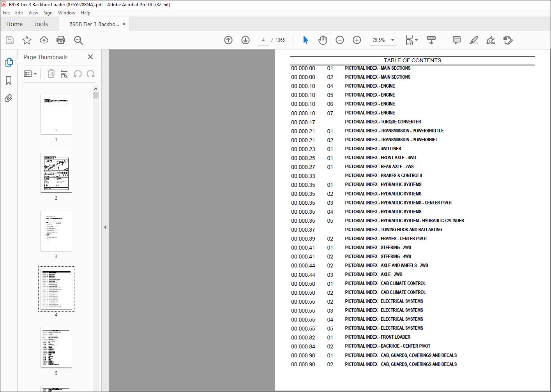Close the Page Thumbnails panel
Screen dimensions: 551x392
click(x=90, y=57)
